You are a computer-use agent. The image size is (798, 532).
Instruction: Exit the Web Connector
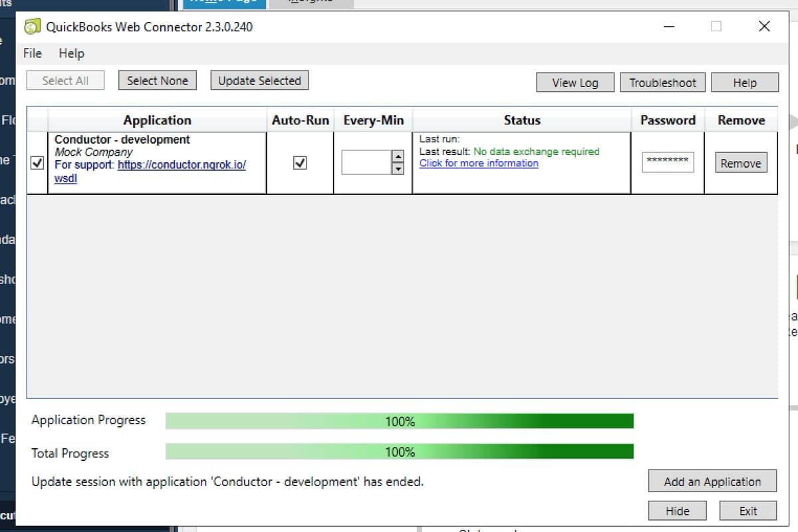tap(747, 510)
